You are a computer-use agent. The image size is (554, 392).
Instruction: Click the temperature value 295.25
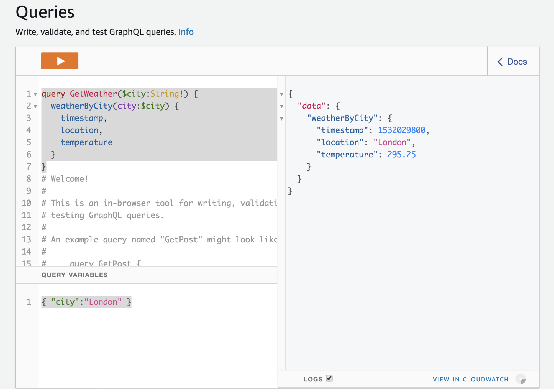click(401, 155)
